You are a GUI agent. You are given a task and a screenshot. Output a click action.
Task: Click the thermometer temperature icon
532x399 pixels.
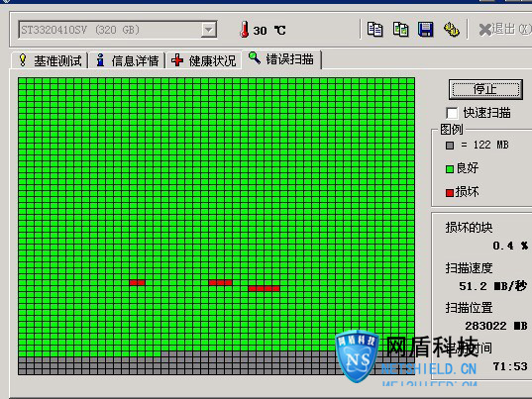point(244,30)
